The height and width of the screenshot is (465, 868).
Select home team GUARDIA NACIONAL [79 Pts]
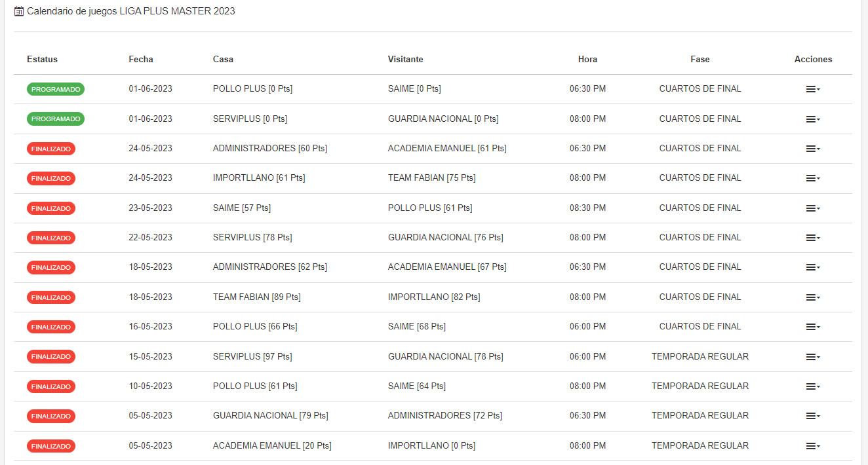[271, 416]
